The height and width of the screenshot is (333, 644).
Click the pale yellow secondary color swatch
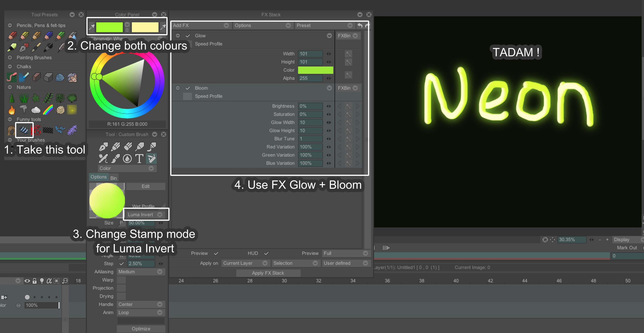(x=145, y=27)
